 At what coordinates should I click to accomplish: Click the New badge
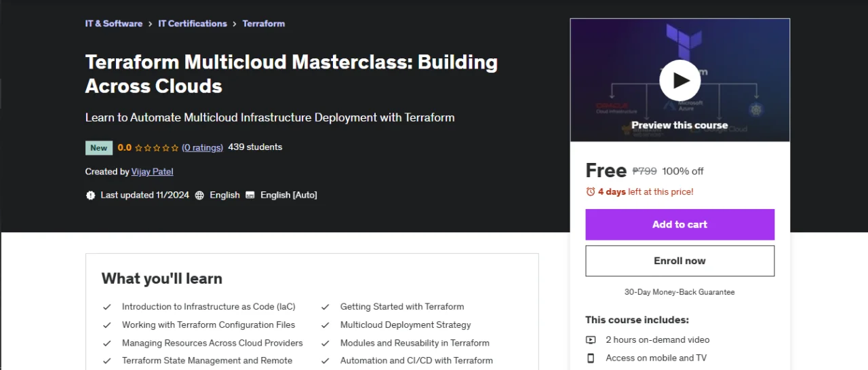(99, 148)
